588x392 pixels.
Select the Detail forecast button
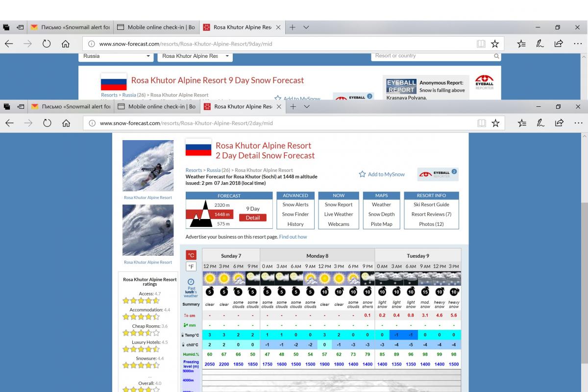click(x=253, y=218)
